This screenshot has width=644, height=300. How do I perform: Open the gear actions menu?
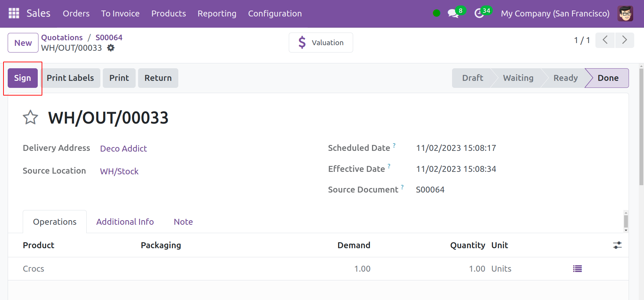111,48
